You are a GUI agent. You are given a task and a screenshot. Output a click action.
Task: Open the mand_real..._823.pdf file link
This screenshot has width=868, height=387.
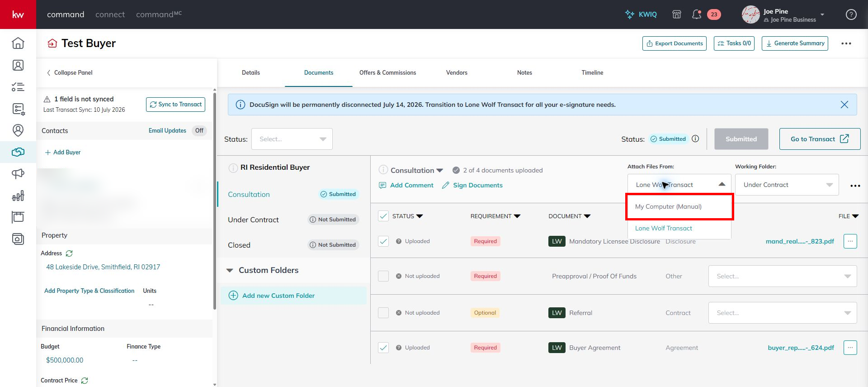(x=800, y=241)
